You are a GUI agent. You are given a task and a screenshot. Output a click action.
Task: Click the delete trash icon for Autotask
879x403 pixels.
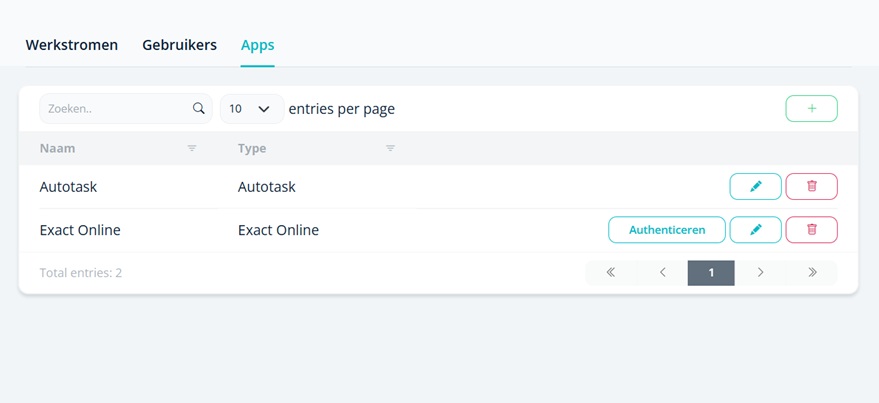coord(811,186)
